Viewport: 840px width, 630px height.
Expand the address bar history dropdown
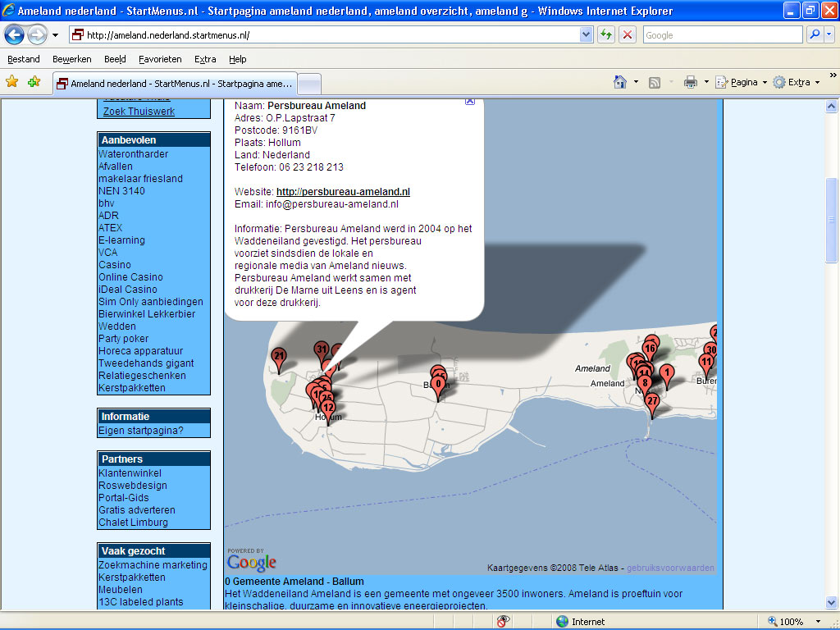click(586, 35)
